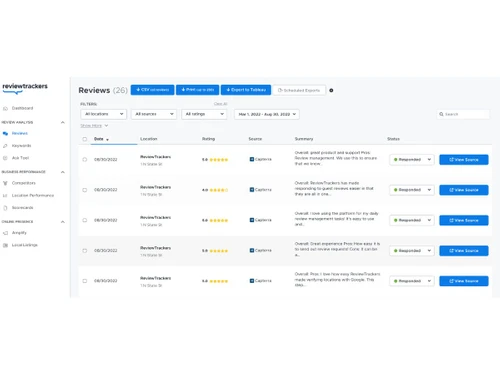This screenshot has height=375, width=500.
Task: Click View Source for the 'great product and support' review
Action: [x=464, y=159]
